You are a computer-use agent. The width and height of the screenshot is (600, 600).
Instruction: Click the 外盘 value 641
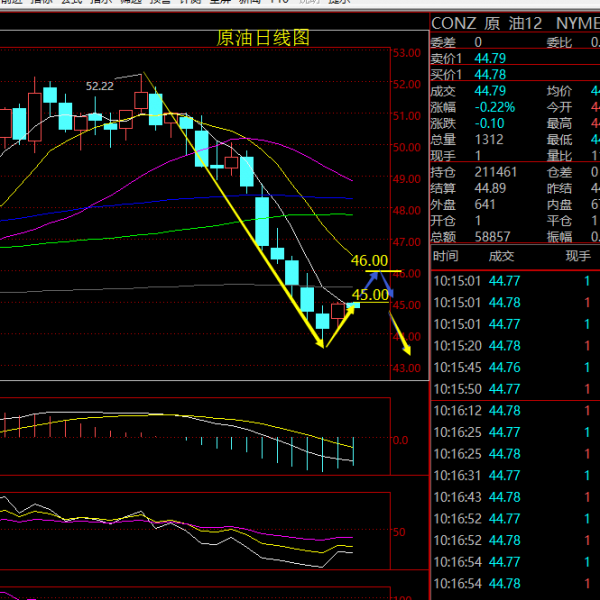[485, 204]
